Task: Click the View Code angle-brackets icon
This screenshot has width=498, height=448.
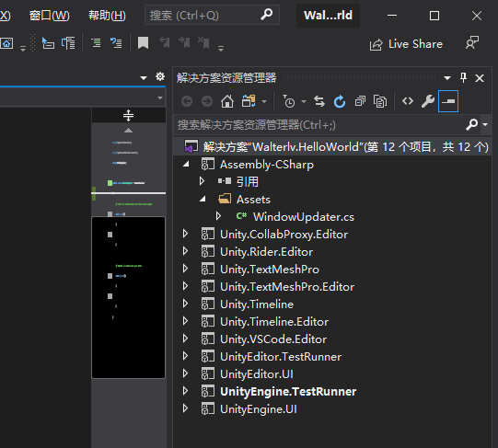Action: (408, 101)
